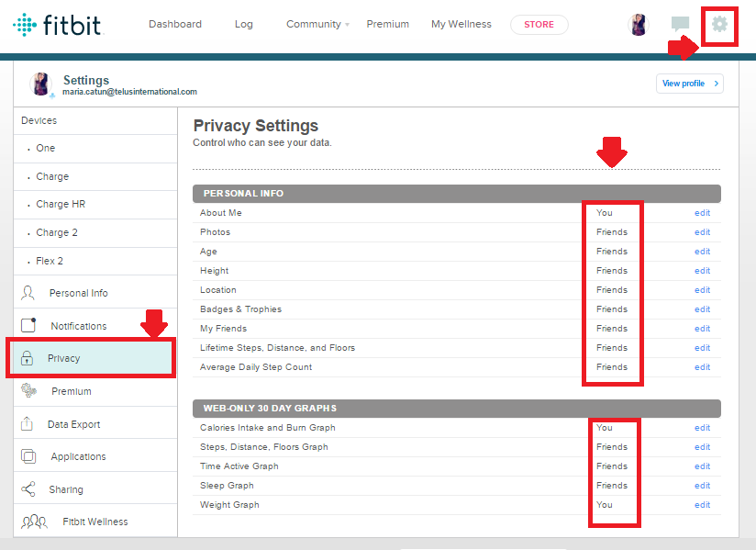Click the Sleep Graph row label
Viewport: 756px width, 550px height.
point(227,486)
